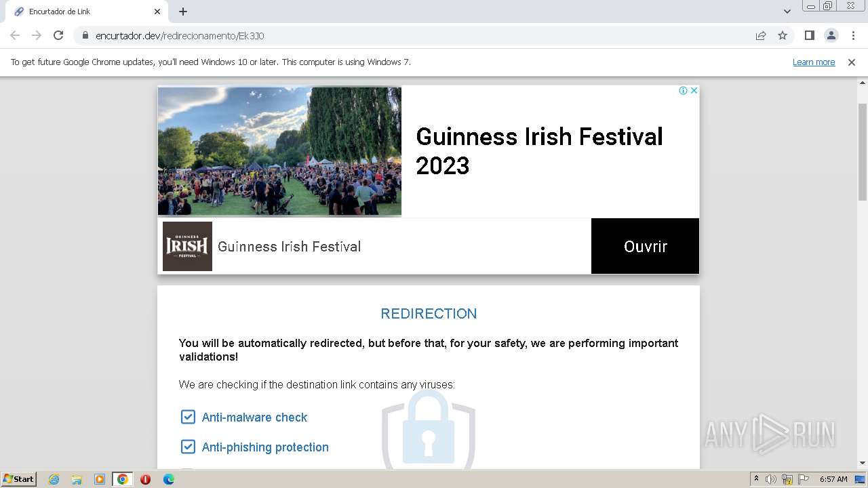
Task: Click scrollbar down arrow
Action: pyautogui.click(x=863, y=463)
